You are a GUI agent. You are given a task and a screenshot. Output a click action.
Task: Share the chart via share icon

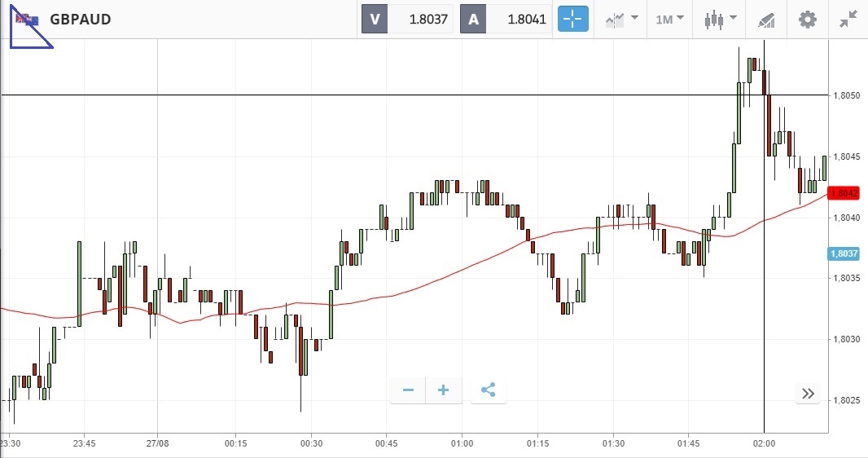[x=488, y=390]
